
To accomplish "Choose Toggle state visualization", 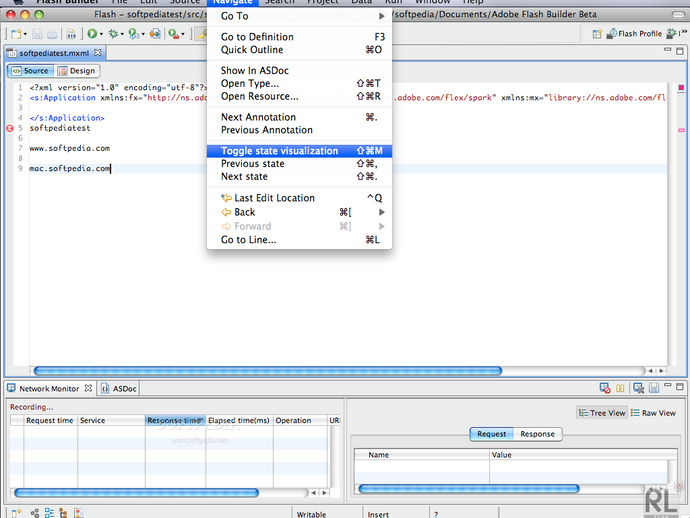I will pos(299,151).
